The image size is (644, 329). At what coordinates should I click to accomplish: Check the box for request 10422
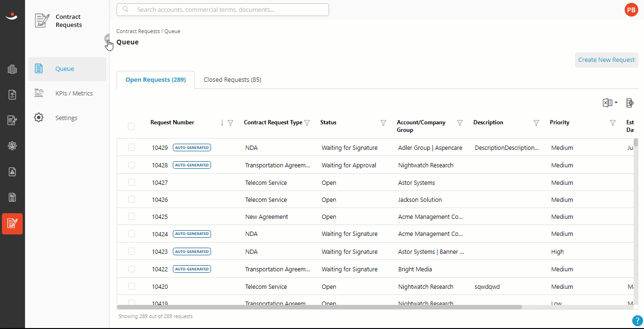[x=132, y=269]
